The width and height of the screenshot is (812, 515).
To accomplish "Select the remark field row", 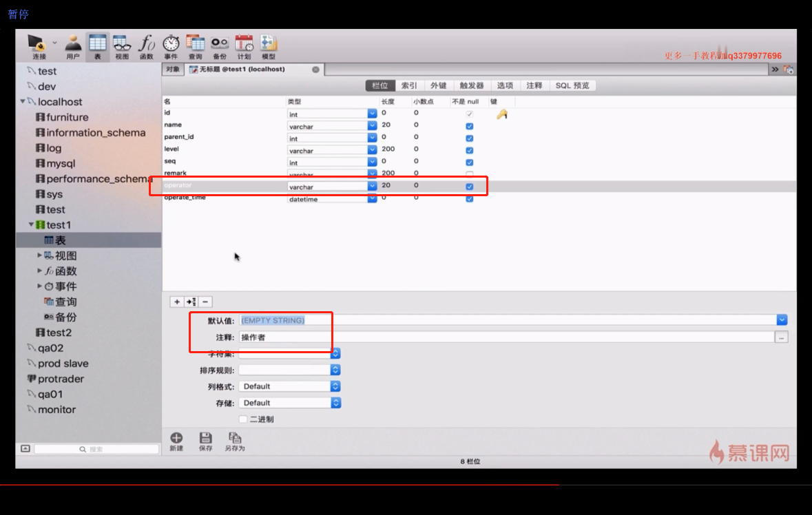I will [x=479, y=174].
